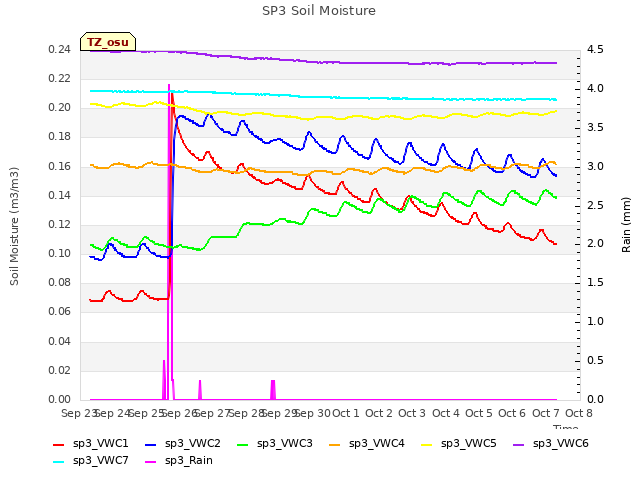640x480 pixels.
Task: Click the 0.10 soil moisture tick label
Action: point(60,253)
